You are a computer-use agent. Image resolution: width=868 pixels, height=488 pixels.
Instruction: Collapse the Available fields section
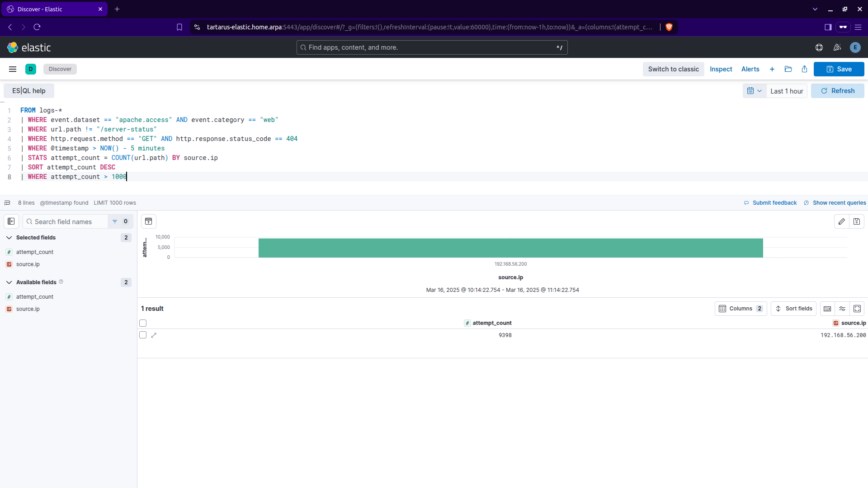[9, 282]
